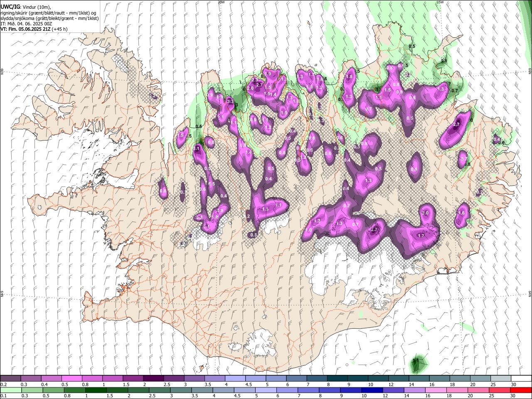Click the 20W longitude label at top edge
The height and width of the screenshot is (399, 532).
[221, 2]
